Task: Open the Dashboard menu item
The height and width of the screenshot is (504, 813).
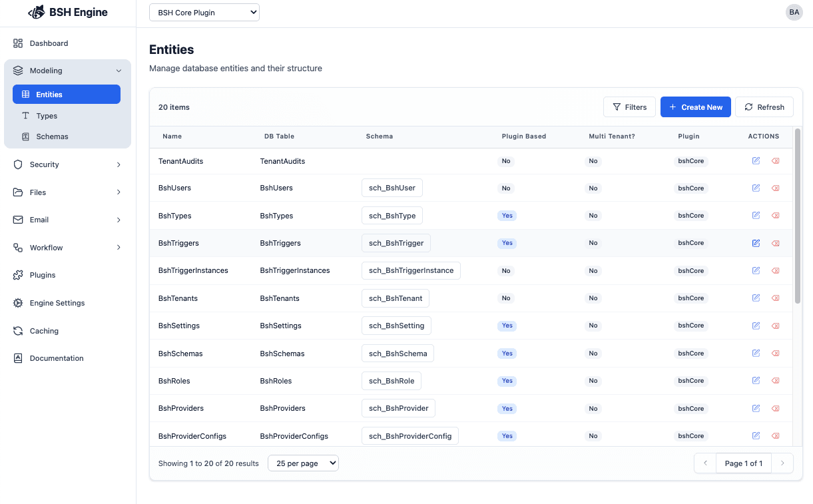Action: click(67, 43)
